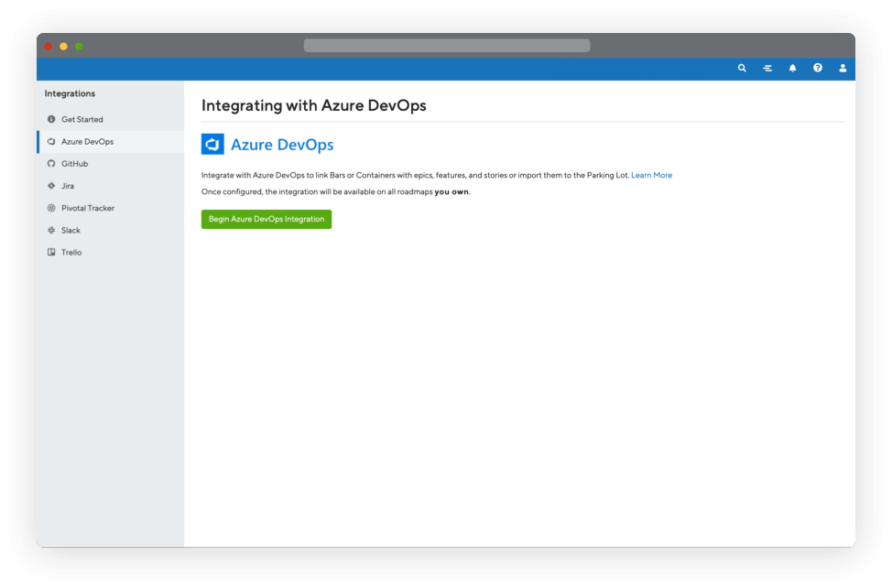Select Azure DevOps in sidebar
Viewport: 892px width, 588px height.
[x=111, y=142]
